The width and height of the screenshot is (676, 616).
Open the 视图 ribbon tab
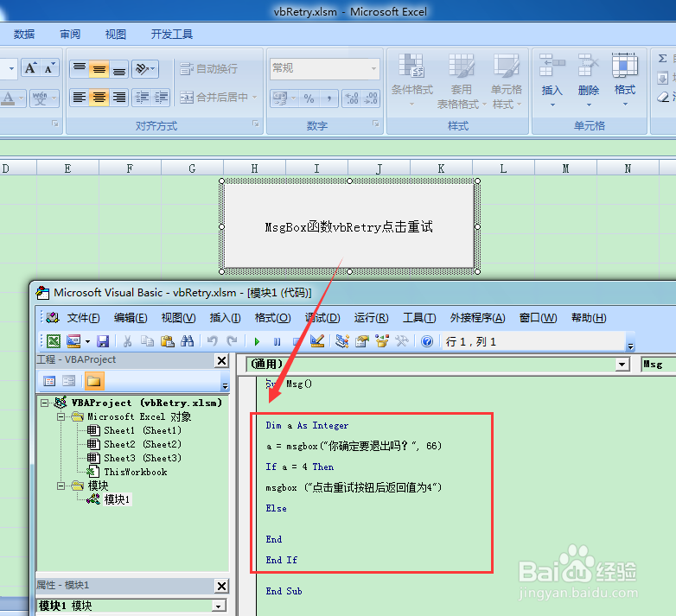(116, 34)
